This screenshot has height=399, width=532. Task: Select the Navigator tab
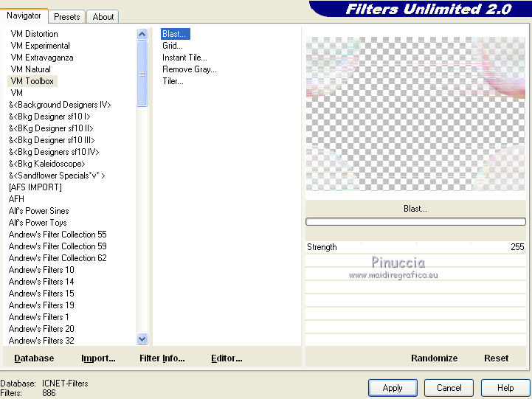coord(24,15)
